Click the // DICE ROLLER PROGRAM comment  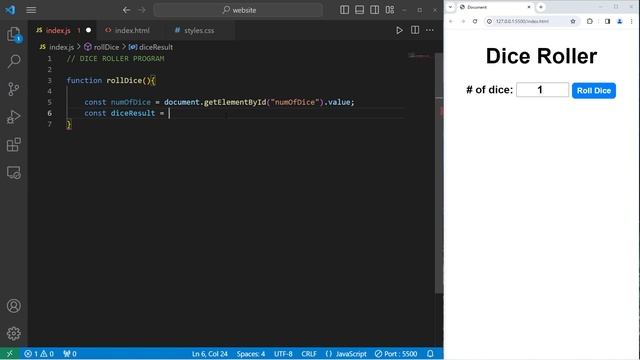115,59
